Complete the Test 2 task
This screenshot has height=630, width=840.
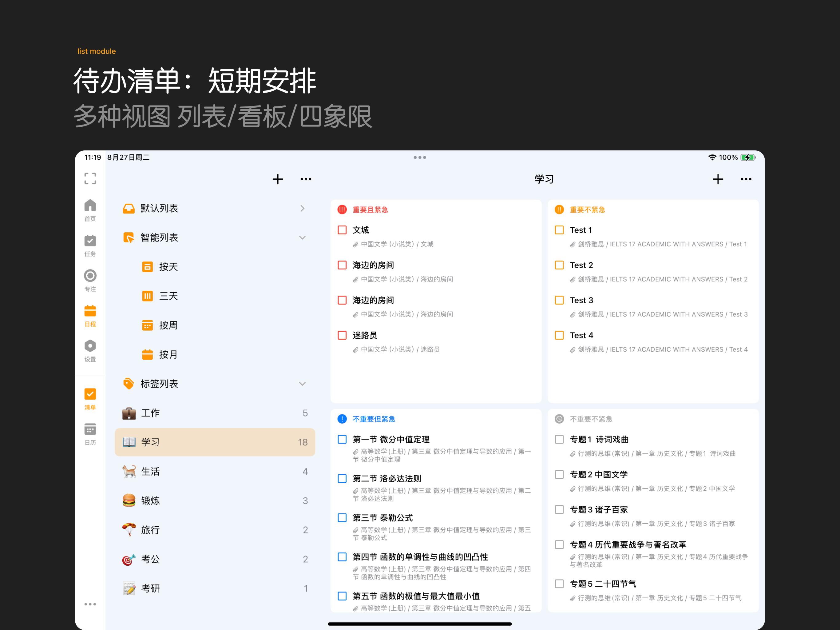point(559,265)
